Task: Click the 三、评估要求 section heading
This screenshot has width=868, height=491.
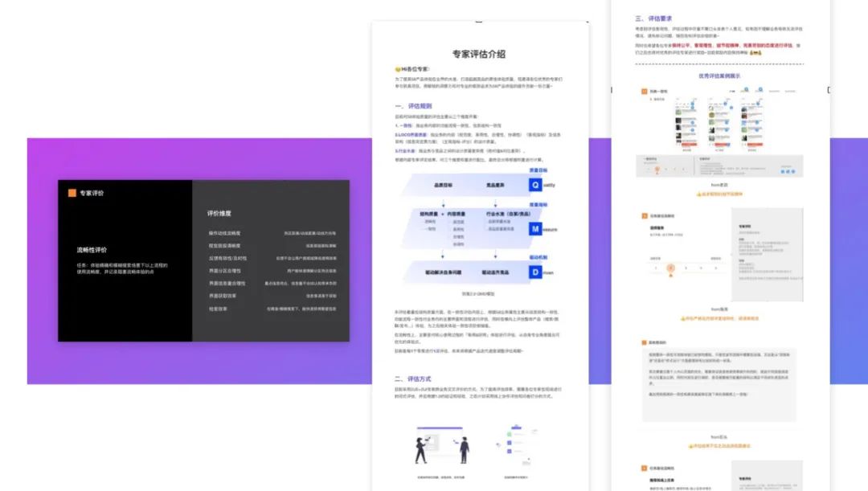Action: [653, 18]
